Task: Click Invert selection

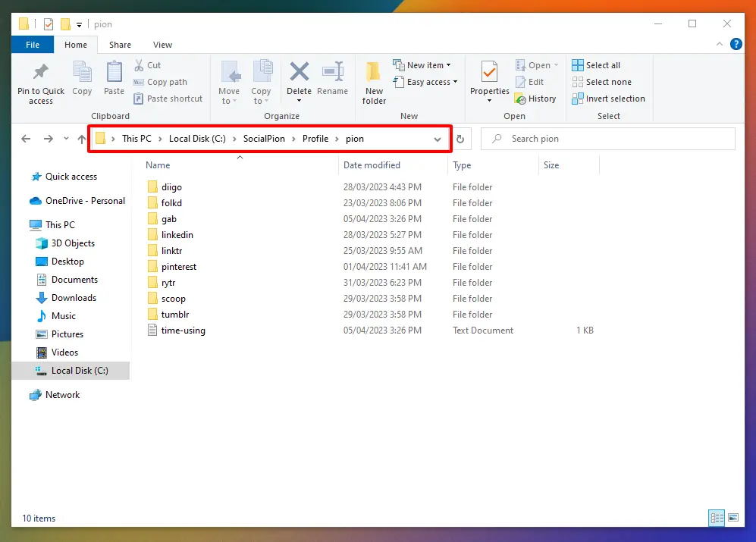Action: (x=608, y=99)
